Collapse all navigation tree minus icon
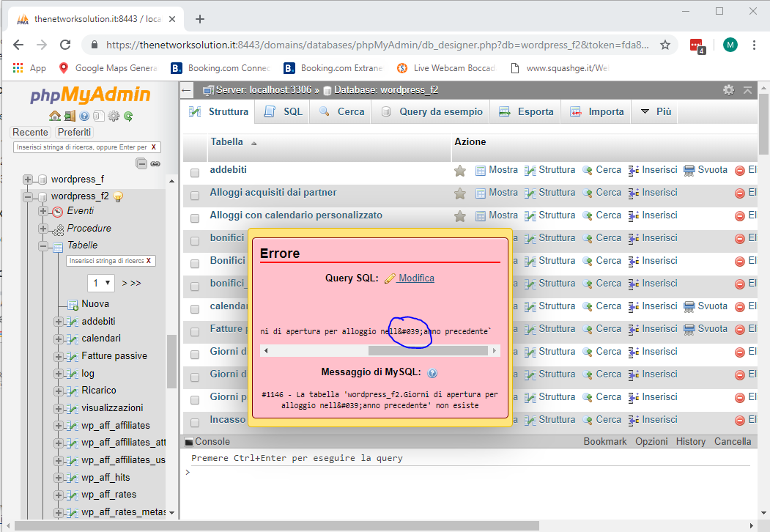The width and height of the screenshot is (770, 532). click(x=141, y=163)
